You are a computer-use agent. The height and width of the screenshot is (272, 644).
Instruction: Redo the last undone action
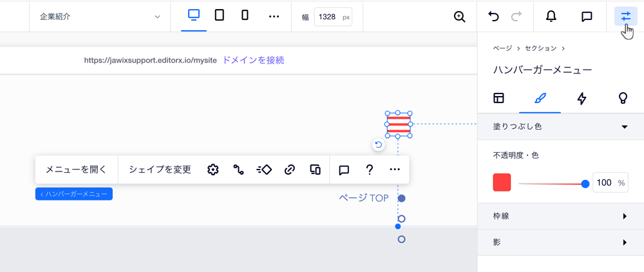coord(516,16)
